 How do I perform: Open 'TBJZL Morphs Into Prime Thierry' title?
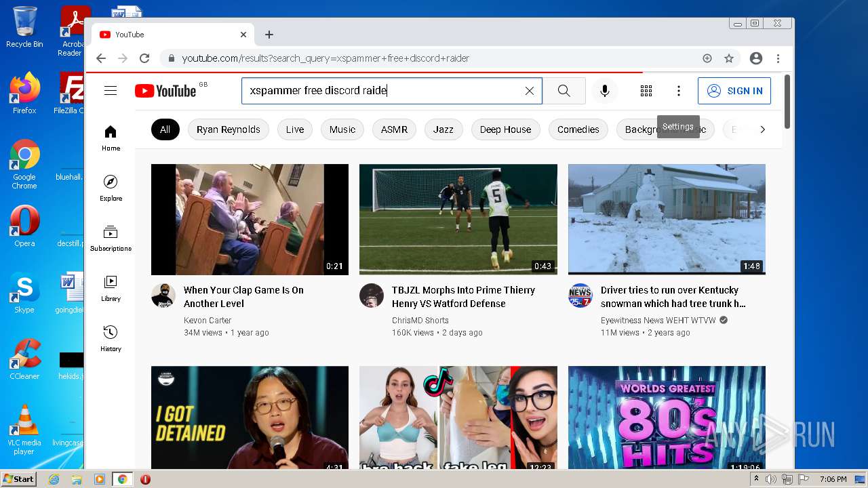[x=463, y=297]
